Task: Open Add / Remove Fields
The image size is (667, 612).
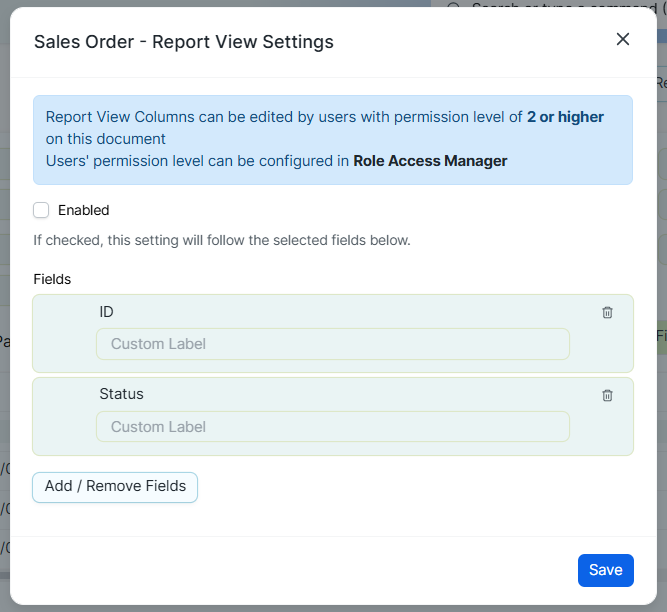Action: (115, 487)
